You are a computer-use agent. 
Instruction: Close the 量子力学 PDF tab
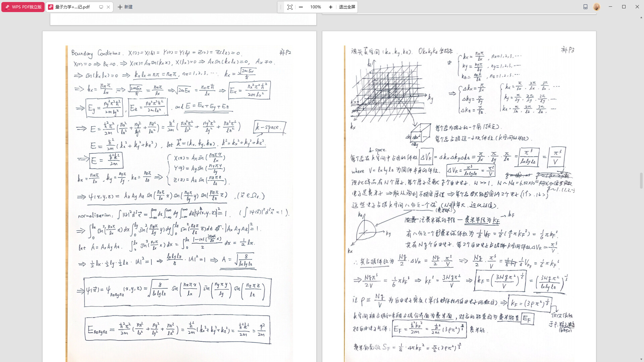coord(108,7)
